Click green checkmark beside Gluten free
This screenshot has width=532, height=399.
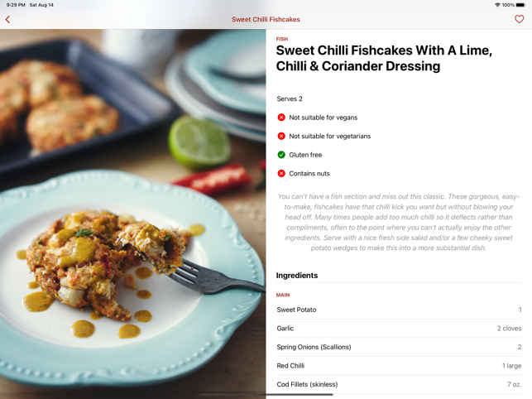coord(281,155)
